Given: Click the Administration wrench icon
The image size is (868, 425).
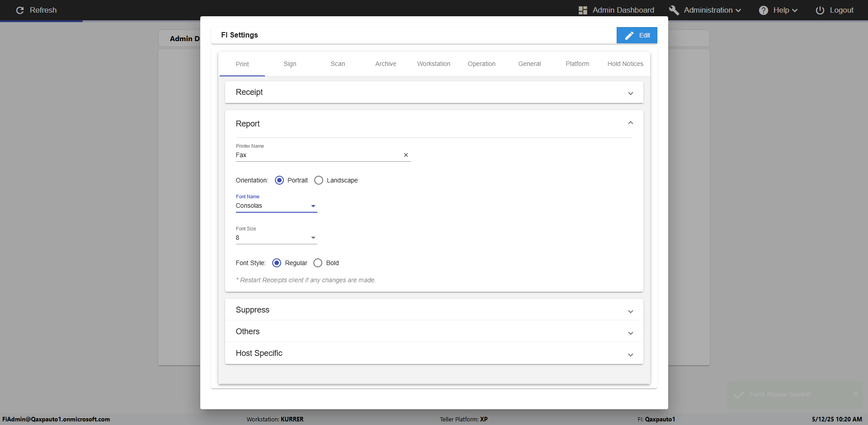Looking at the screenshot, I should point(674,10).
